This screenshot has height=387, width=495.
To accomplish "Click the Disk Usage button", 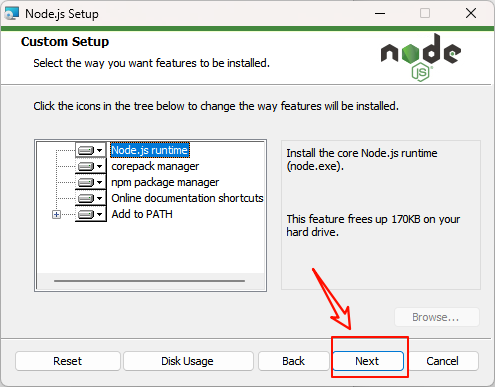I will [188, 361].
